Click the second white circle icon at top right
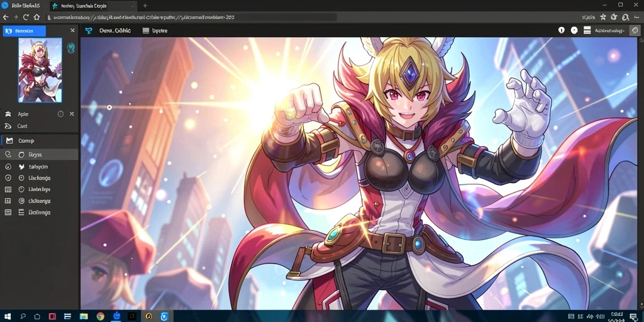 click(574, 30)
